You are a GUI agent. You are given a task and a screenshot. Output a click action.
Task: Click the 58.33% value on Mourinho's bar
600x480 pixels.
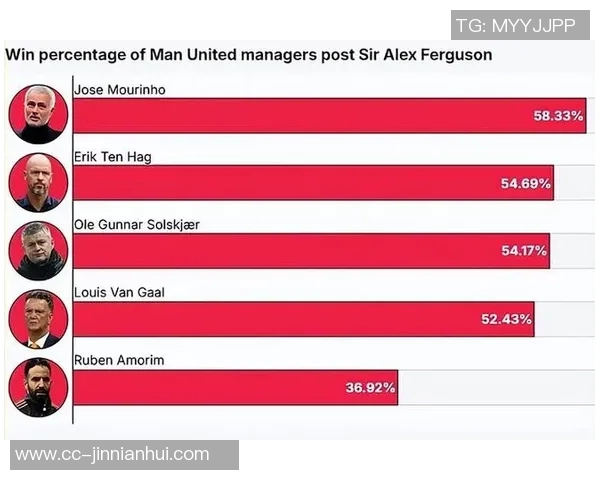(558, 116)
